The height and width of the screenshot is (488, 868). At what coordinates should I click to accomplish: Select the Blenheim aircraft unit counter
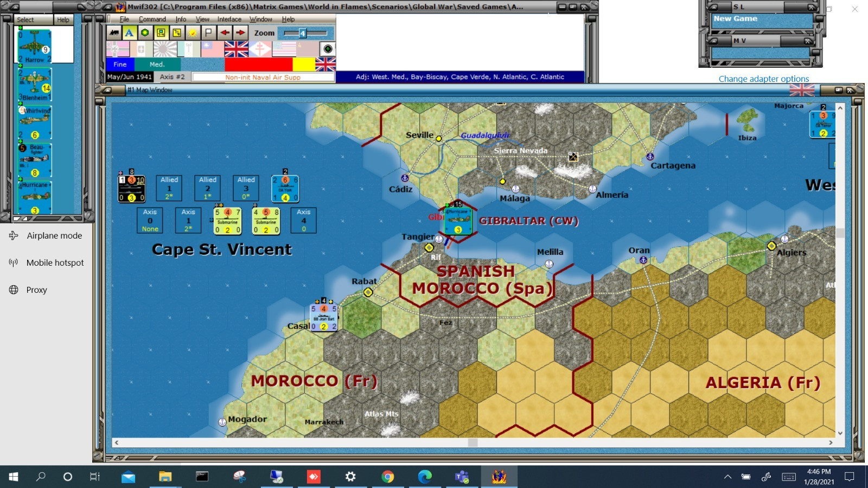34,85
